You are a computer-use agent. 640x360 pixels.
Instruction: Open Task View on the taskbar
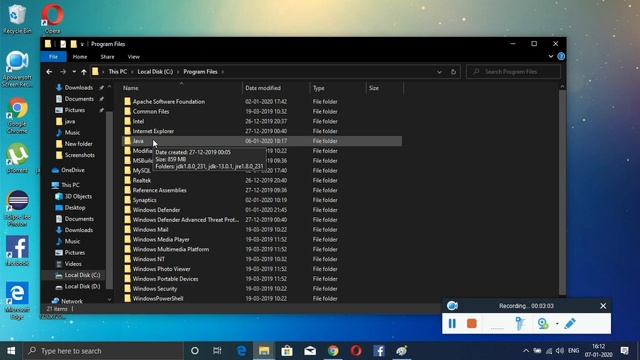217,351
